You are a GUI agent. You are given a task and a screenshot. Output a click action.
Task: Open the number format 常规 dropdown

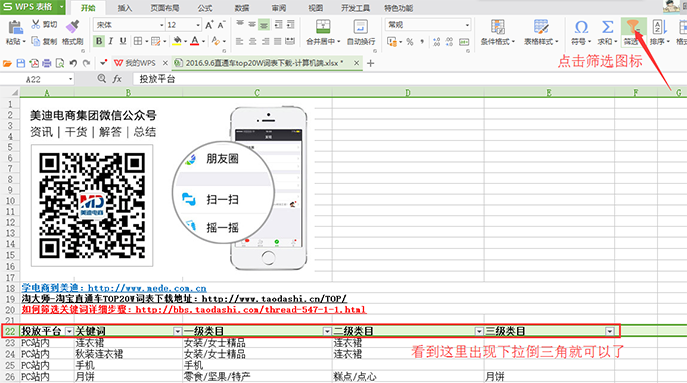[467, 25]
